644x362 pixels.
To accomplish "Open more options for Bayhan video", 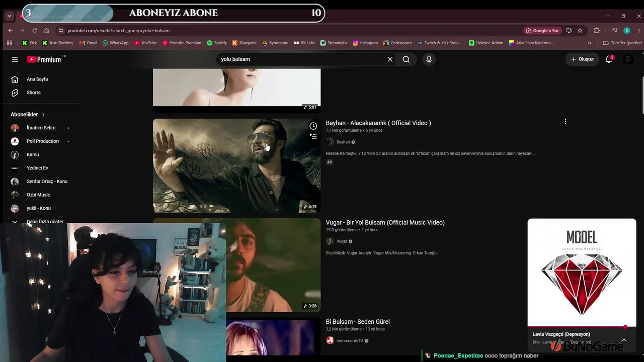I will (x=566, y=122).
